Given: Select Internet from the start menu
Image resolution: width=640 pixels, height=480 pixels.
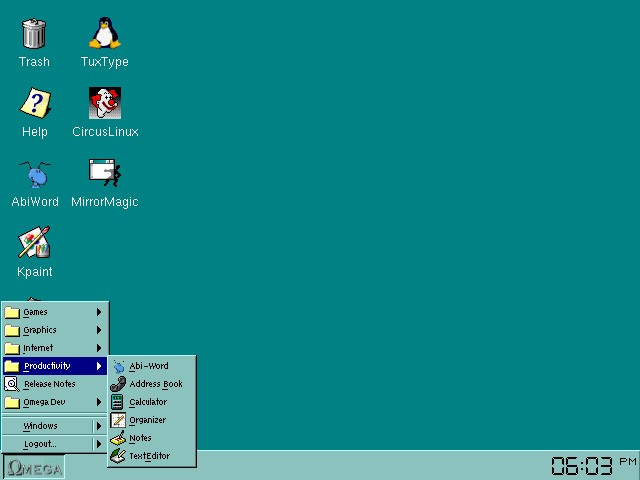Looking at the screenshot, I should click(x=55, y=348).
